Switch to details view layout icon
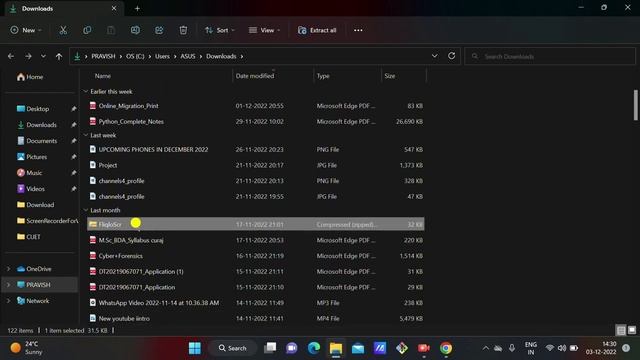The image size is (640, 360). 621,330
